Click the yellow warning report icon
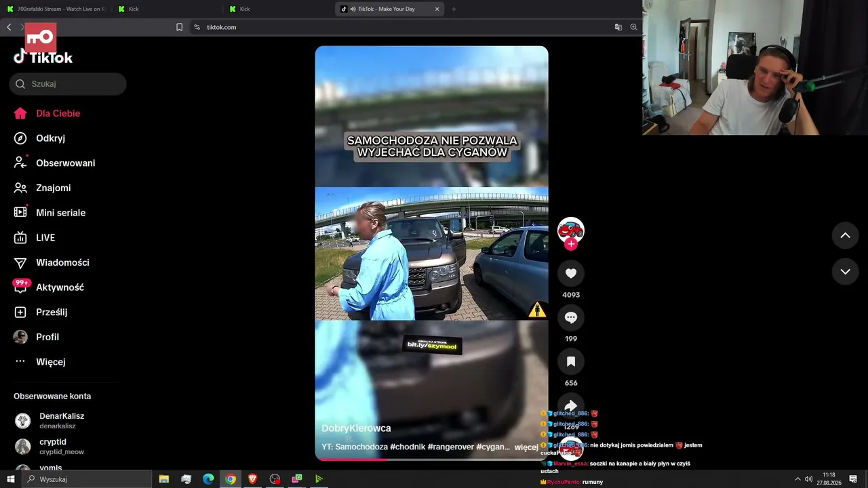868x488 pixels. 537,310
